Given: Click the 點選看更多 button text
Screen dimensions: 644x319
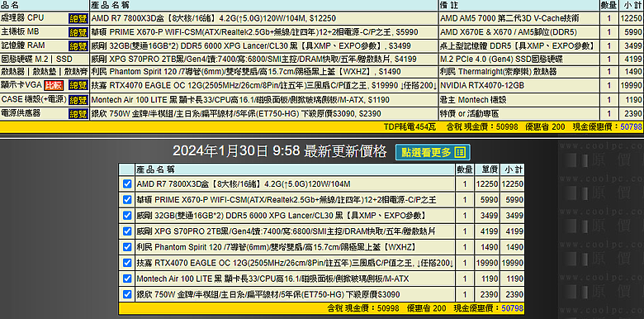Looking at the screenshot, I should (x=426, y=153).
